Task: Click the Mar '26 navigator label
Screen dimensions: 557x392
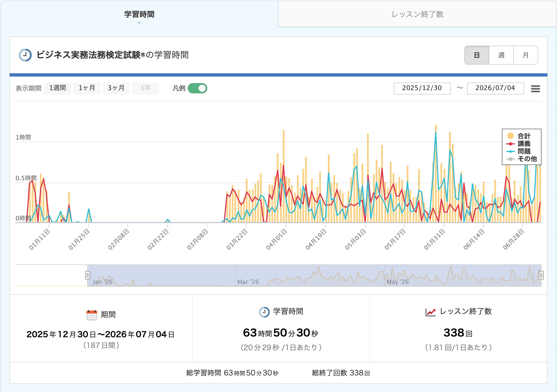Action: 248,282
